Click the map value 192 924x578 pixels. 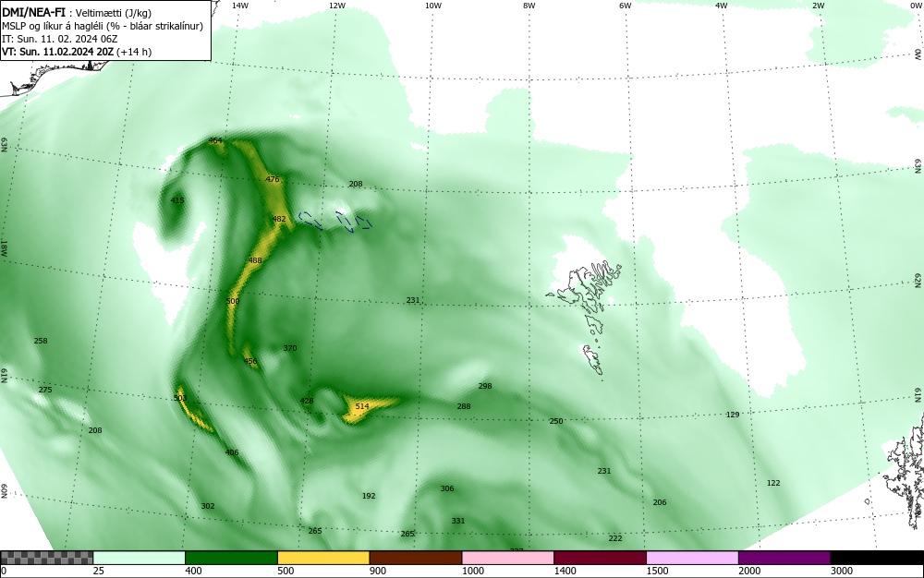pyautogui.click(x=369, y=496)
